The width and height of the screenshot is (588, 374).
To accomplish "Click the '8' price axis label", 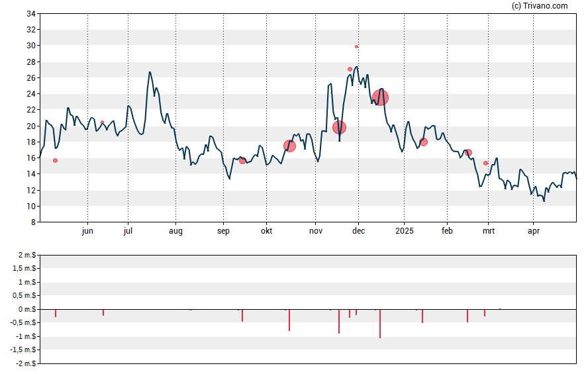I will click(x=33, y=222).
